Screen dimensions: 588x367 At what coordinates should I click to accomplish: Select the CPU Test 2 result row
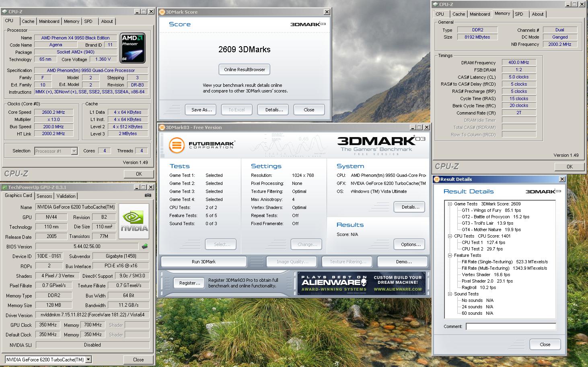[483, 249]
